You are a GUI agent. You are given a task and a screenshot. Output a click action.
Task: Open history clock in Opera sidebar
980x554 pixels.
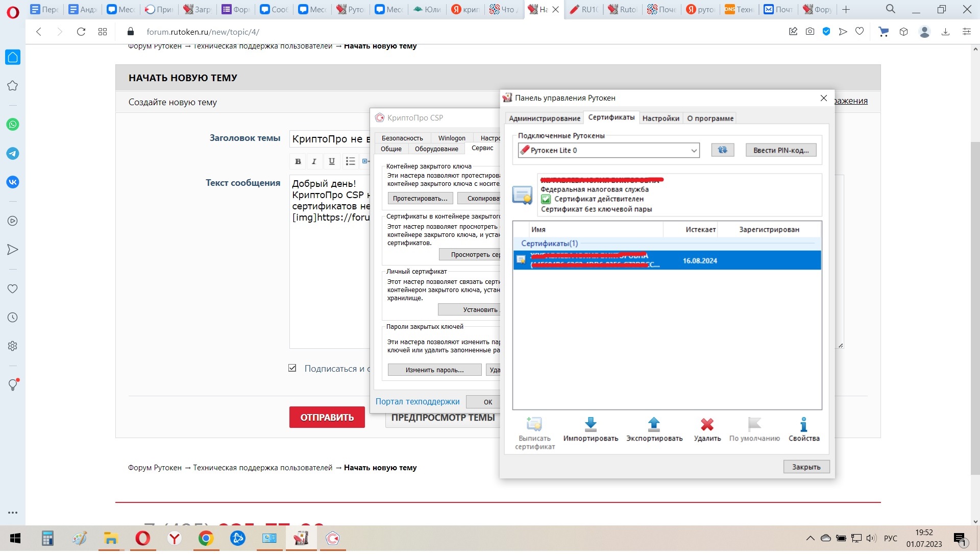pyautogui.click(x=13, y=318)
